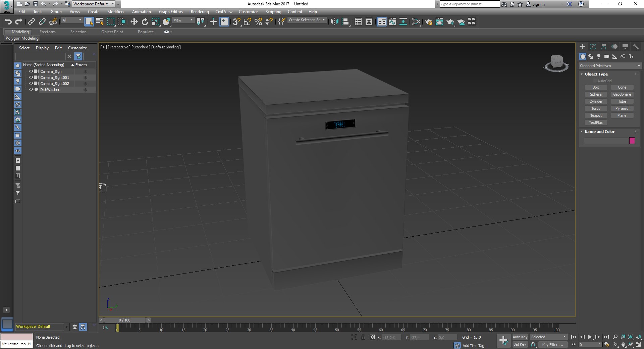Screen dimensions: 644x349
Task: Toggle Angle Snap tool
Action: coord(247,22)
